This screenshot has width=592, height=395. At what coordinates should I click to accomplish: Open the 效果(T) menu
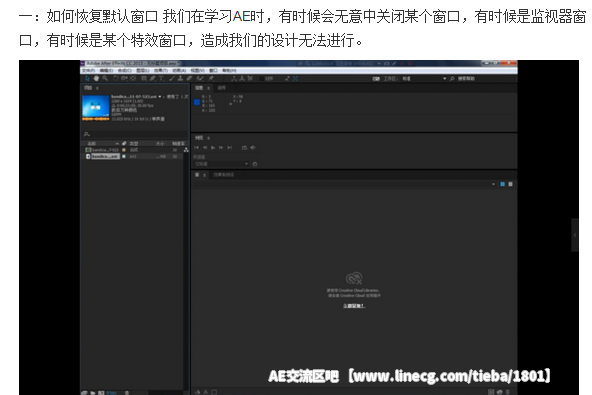click(x=161, y=71)
